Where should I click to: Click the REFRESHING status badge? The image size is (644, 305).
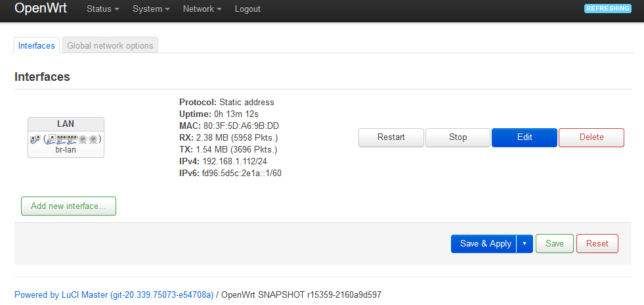tap(608, 9)
